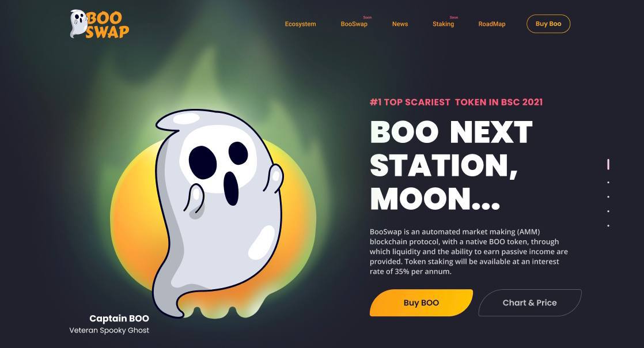Click the outlined Buy Boo header button
644x348 pixels.
(548, 24)
